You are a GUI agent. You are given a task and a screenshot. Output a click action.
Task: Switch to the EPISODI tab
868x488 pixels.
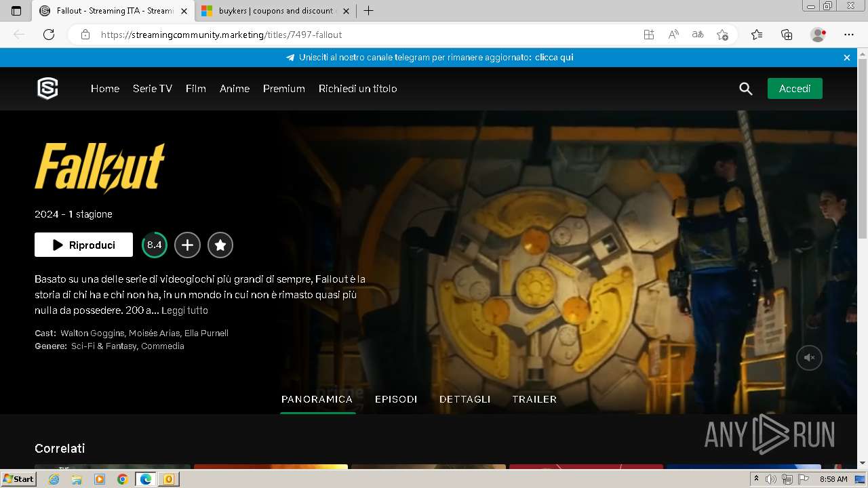pyautogui.click(x=396, y=399)
